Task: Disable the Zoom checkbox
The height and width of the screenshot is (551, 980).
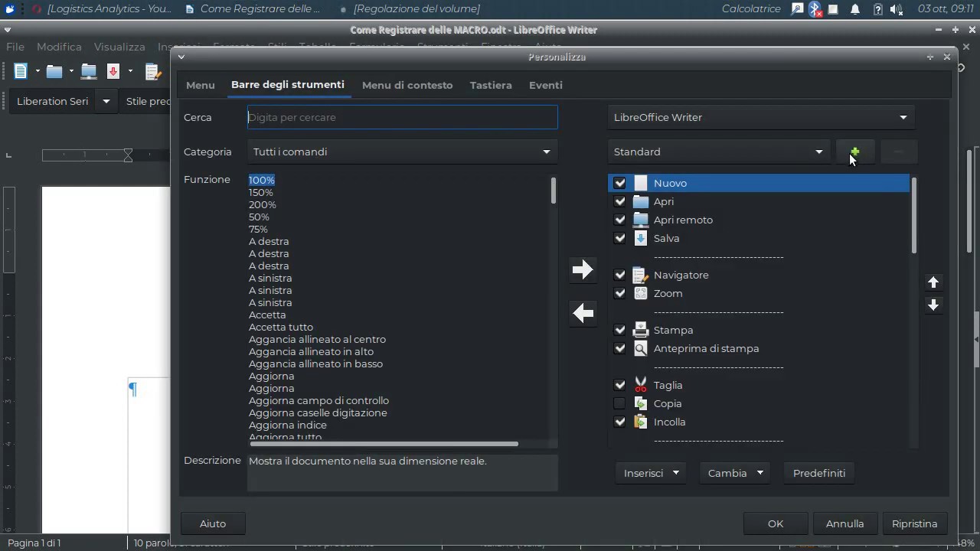Action: coord(619,293)
